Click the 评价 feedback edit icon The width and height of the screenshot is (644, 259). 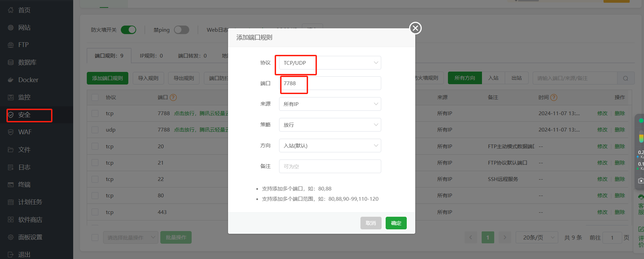pyautogui.click(x=641, y=229)
